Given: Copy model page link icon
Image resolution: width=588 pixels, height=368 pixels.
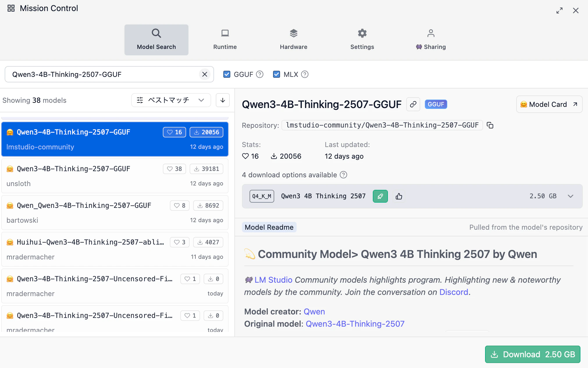Looking at the screenshot, I should [413, 104].
